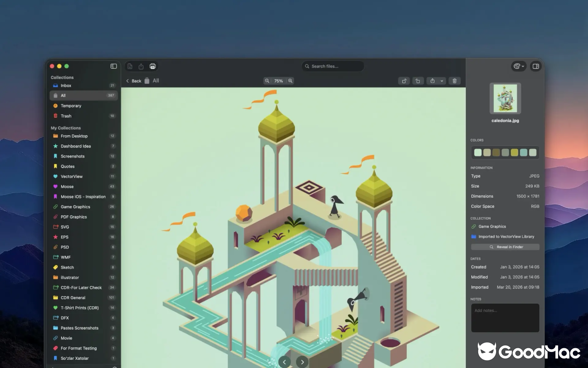Click the tag icon beside Sketch

[x=56, y=268]
